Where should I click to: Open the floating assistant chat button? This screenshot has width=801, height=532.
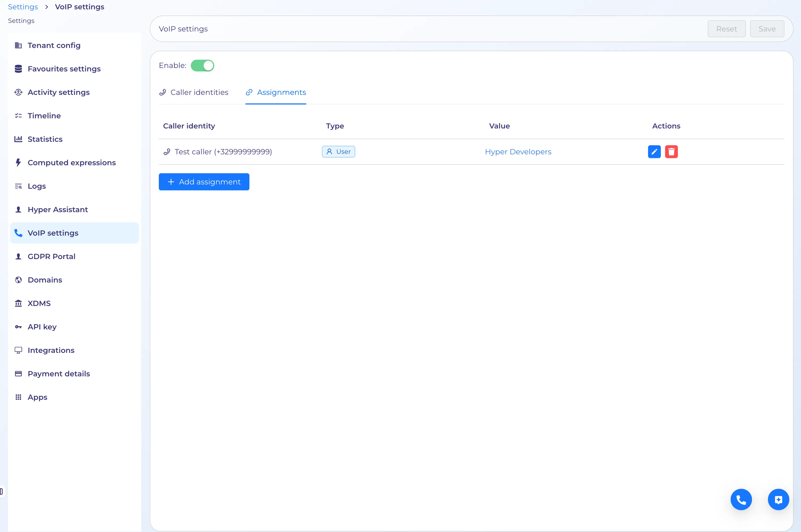click(x=778, y=499)
